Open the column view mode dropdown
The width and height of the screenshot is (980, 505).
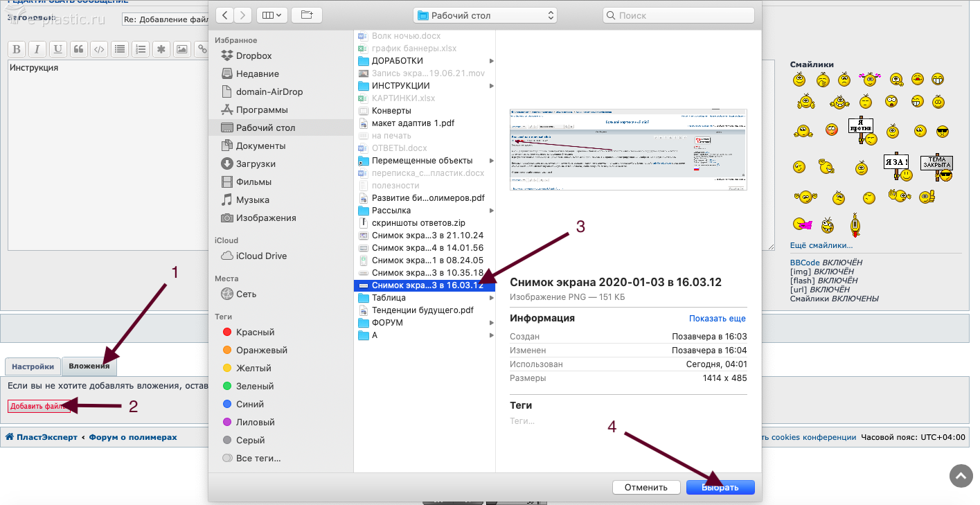point(271,15)
